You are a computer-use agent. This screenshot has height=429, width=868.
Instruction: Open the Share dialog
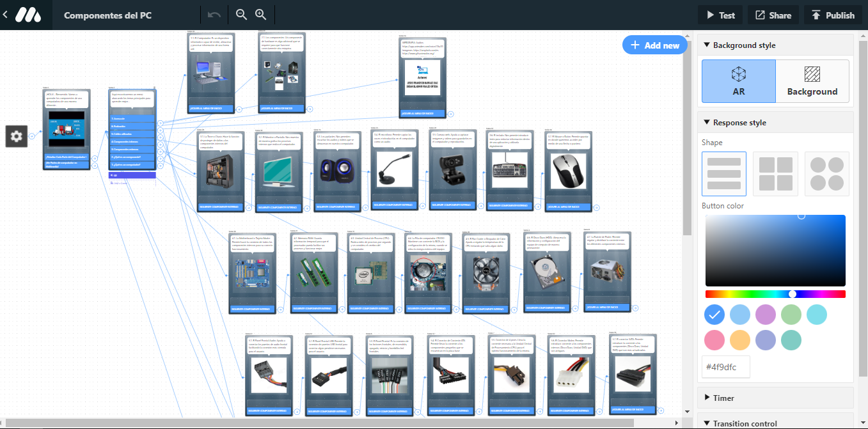click(x=773, y=15)
